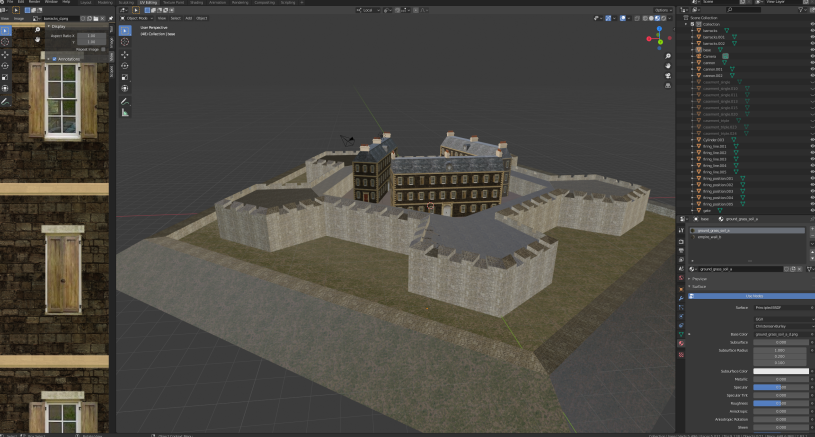Select the Scale tool in viewport toolbar

pyautogui.click(x=125, y=77)
